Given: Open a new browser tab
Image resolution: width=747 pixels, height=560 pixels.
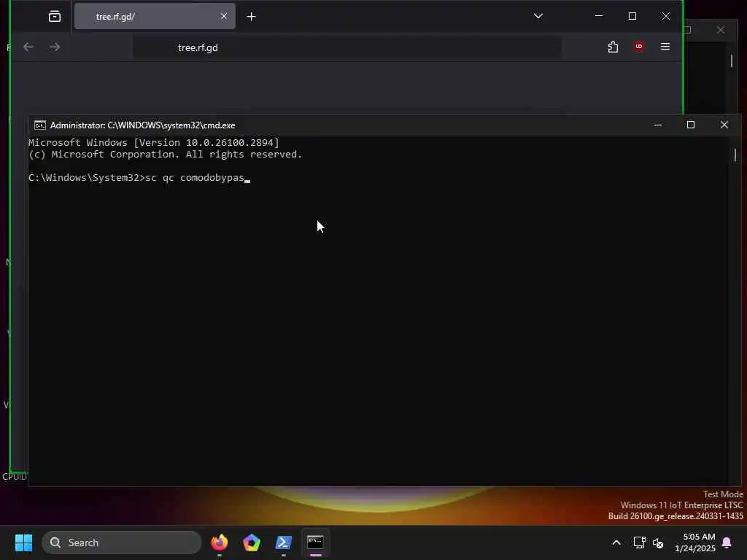Looking at the screenshot, I should tap(251, 17).
